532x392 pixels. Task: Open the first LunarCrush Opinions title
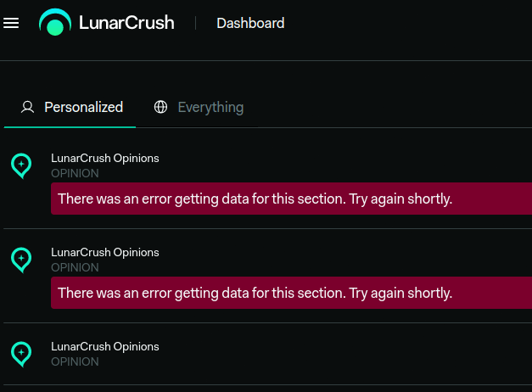coord(105,158)
